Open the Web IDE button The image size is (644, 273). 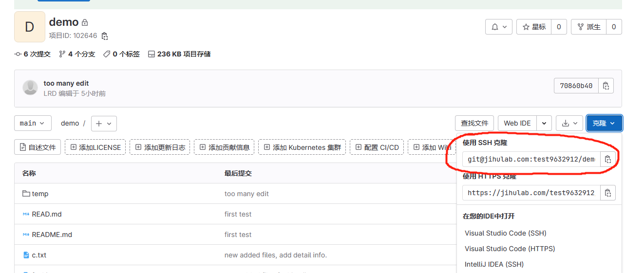(517, 123)
